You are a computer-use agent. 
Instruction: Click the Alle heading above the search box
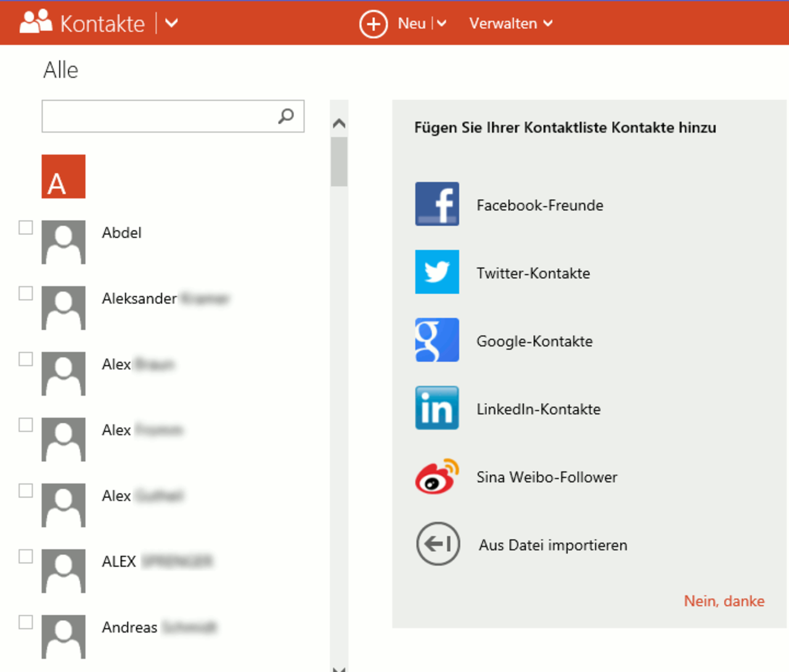tap(60, 70)
